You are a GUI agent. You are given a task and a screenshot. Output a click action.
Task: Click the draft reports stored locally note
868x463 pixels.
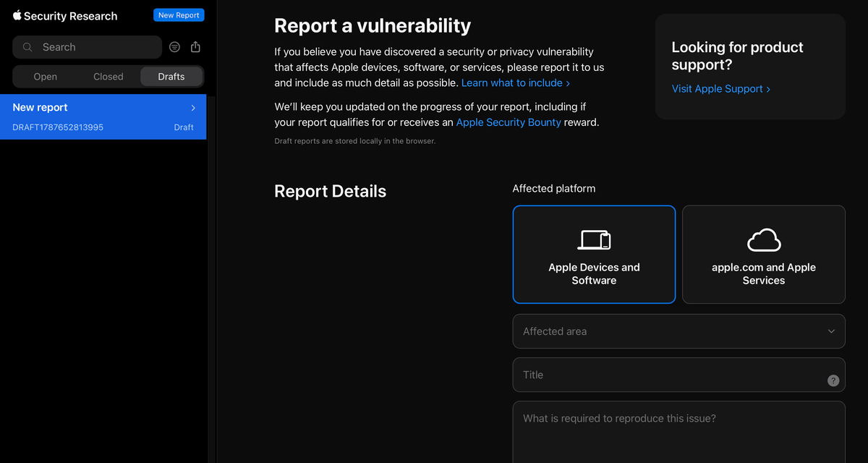coord(355,141)
